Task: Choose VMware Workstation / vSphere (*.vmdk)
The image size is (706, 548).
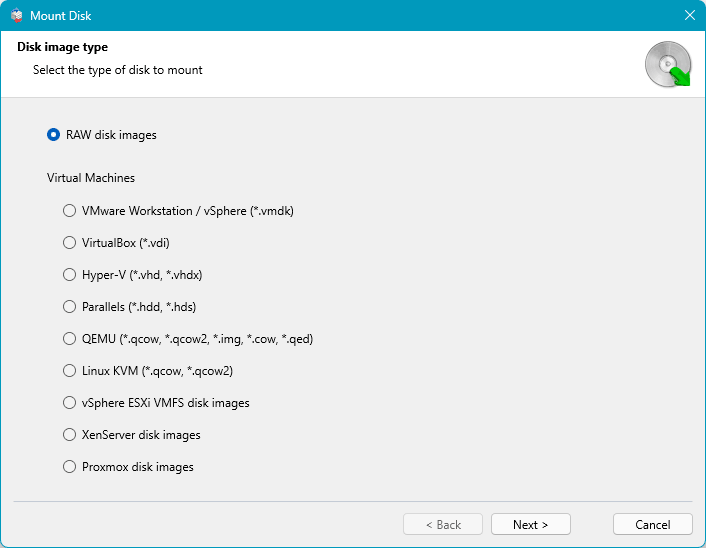Action: [69, 211]
